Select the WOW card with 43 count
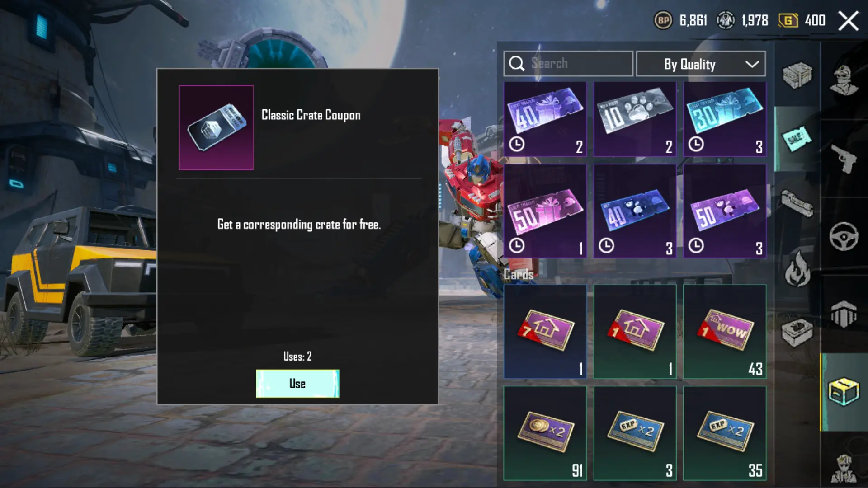Image resolution: width=868 pixels, height=488 pixels. pos(725,332)
